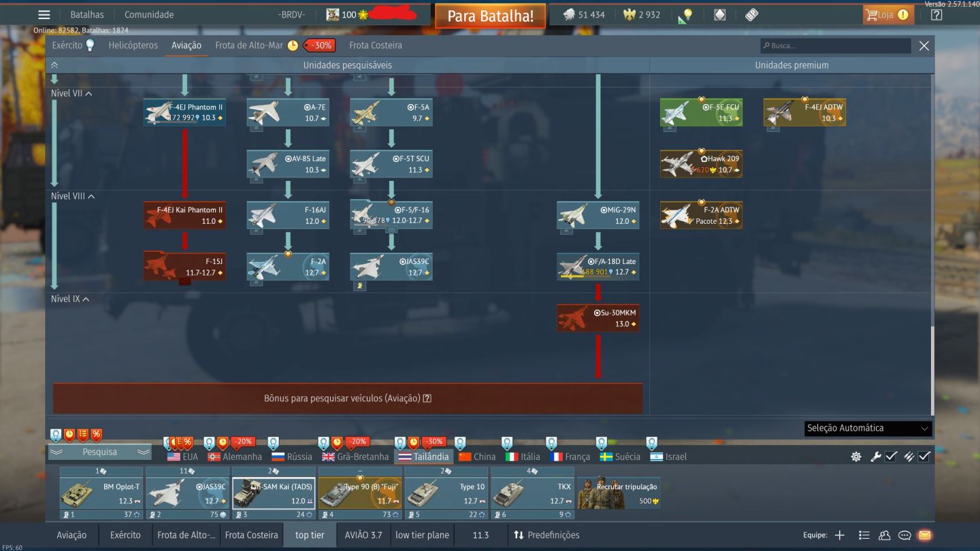Open crew settings gear icon
Image resolution: width=980 pixels, height=551 pixels.
click(856, 456)
